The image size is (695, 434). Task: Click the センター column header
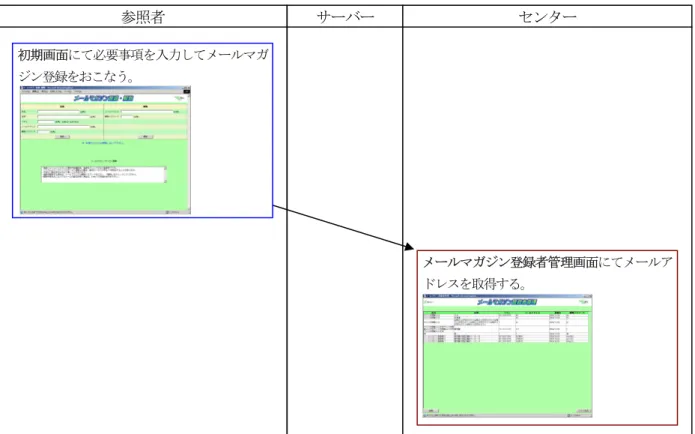pyautogui.click(x=547, y=17)
